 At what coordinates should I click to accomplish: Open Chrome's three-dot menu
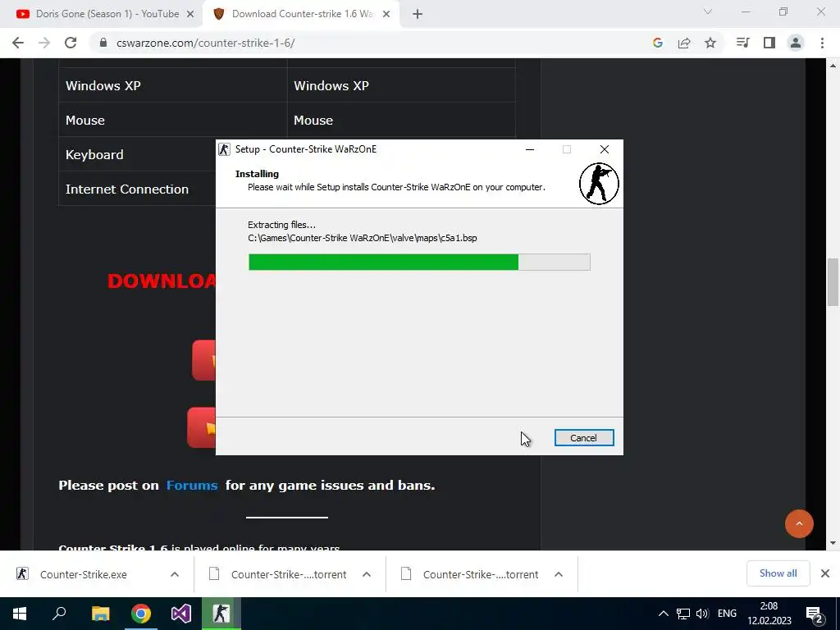coord(822,43)
